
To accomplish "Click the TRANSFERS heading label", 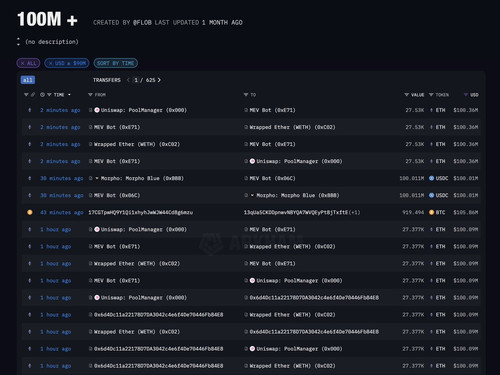I will click(x=107, y=80).
